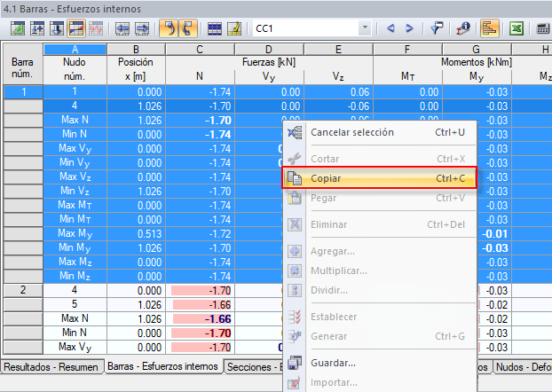Click the left-pointing table arrow icon

122,28
